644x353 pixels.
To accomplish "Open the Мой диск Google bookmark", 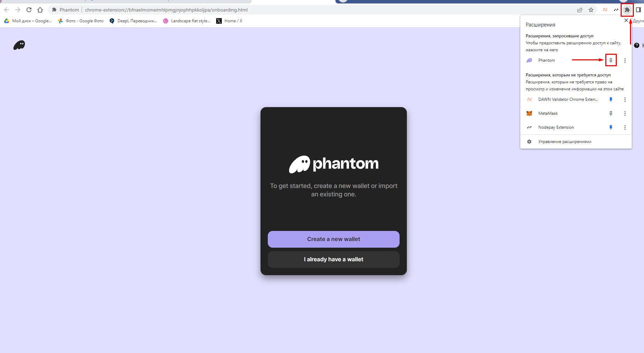I will click(28, 21).
